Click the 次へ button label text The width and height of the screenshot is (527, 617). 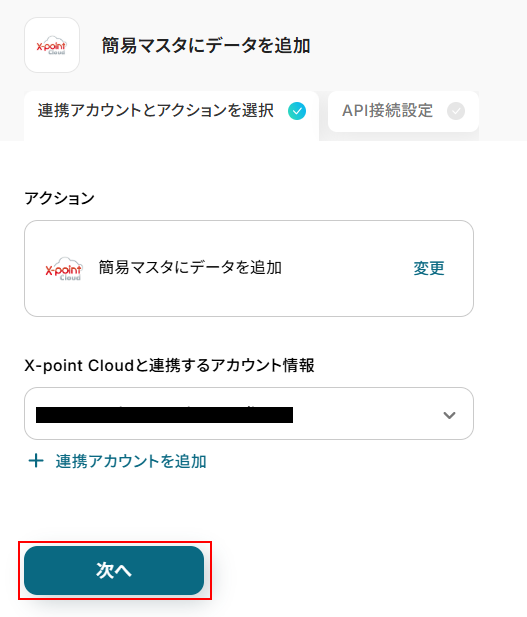[x=114, y=570]
